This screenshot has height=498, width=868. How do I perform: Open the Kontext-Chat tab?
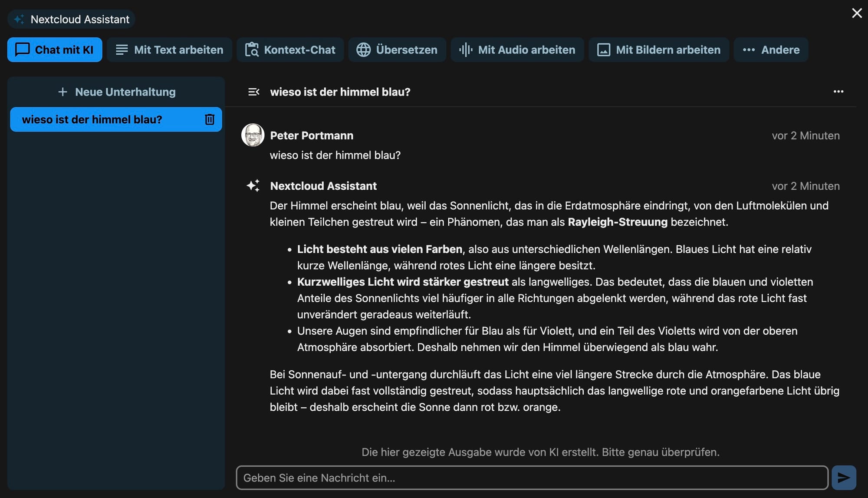290,50
